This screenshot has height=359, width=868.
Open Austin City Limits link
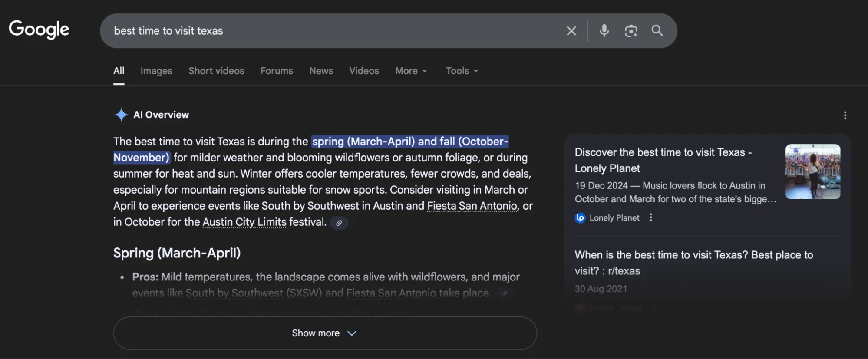(244, 222)
